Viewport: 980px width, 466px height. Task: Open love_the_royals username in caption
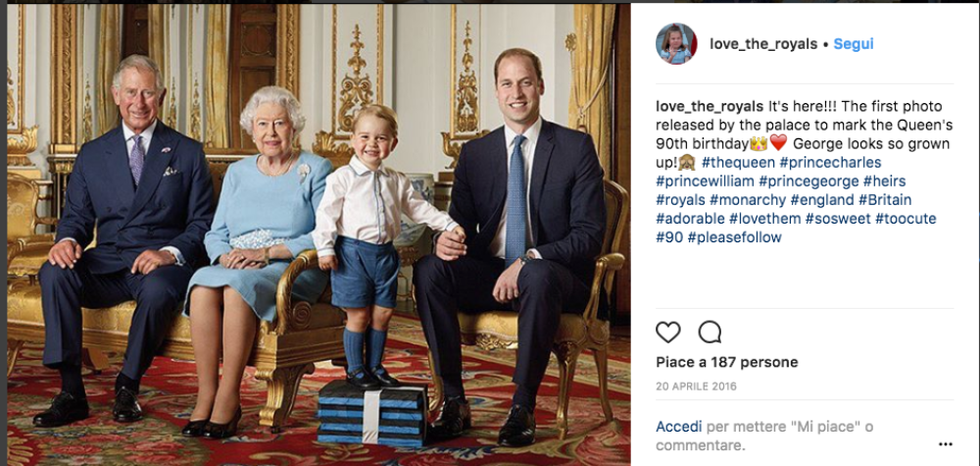(x=710, y=106)
